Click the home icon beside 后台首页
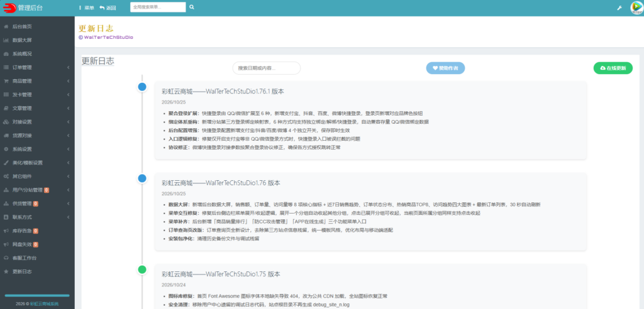 [x=6, y=26]
